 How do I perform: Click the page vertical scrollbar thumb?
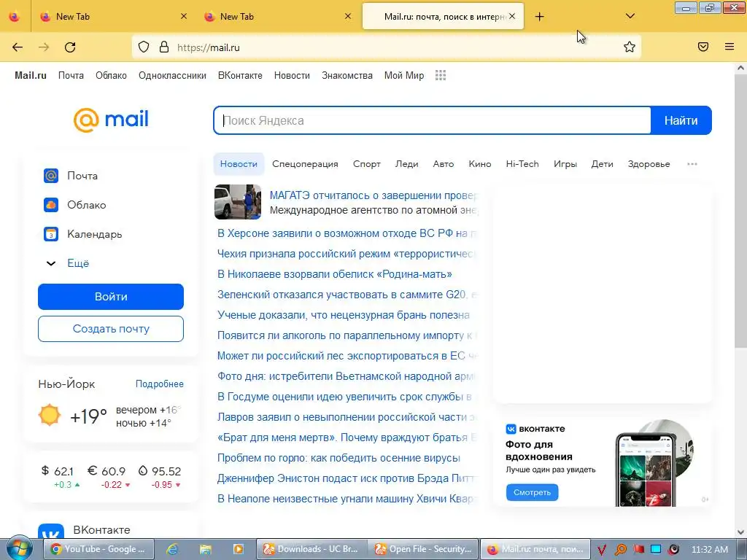[740, 212]
